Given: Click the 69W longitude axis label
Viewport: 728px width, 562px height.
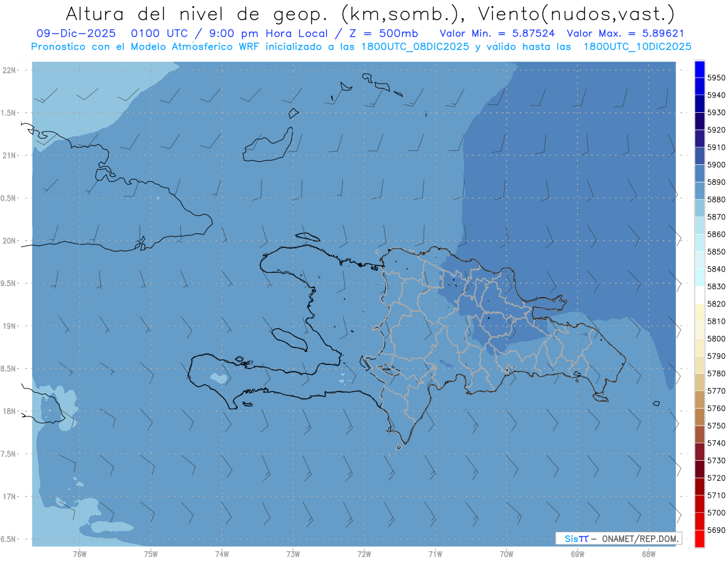Looking at the screenshot, I should pos(578,554).
